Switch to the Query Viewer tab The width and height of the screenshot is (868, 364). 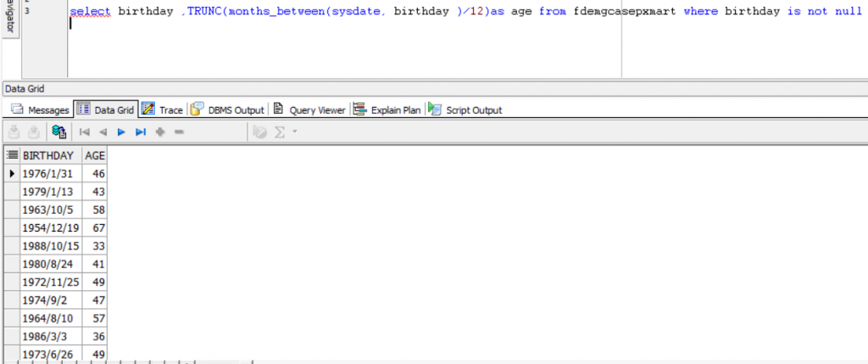pos(309,109)
